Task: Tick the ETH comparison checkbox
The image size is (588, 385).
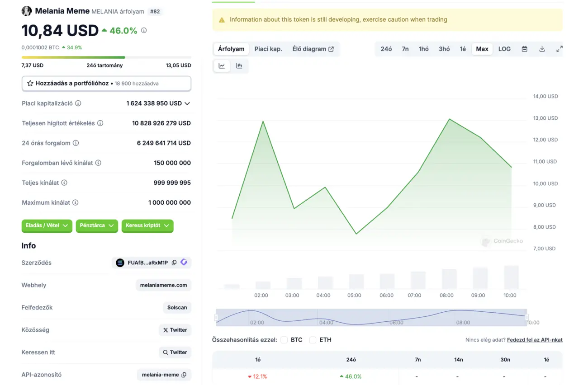Action: tap(313, 340)
